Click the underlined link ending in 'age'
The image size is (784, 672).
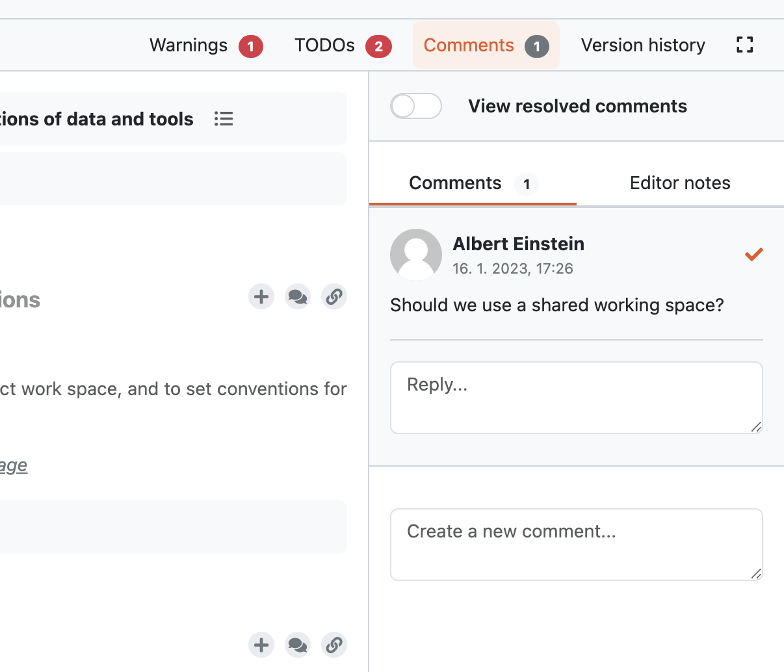click(14, 465)
